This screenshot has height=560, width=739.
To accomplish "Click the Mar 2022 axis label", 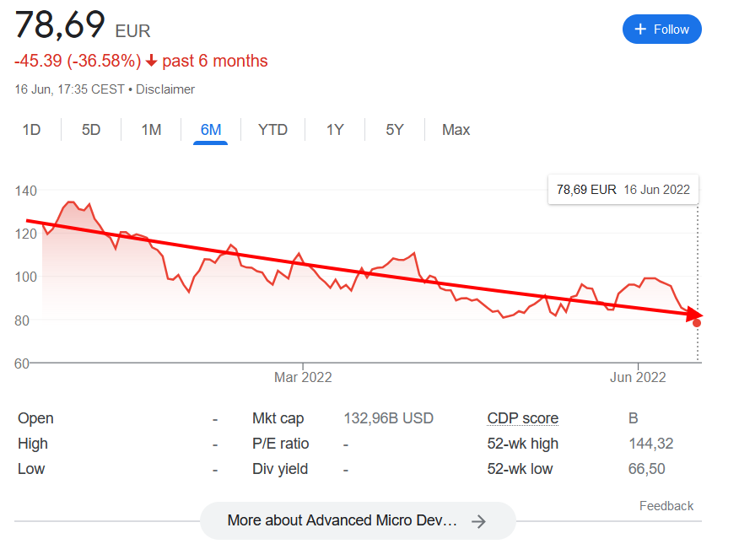I will pyautogui.click(x=303, y=377).
